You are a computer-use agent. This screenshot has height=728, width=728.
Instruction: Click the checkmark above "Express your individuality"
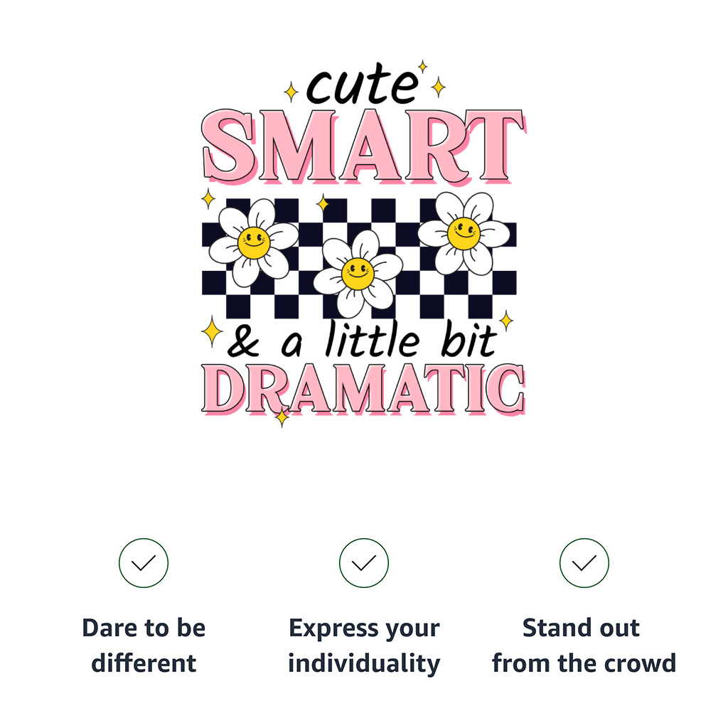point(364,563)
